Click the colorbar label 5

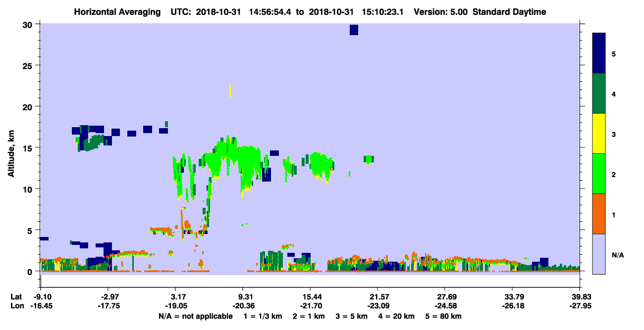(614, 53)
